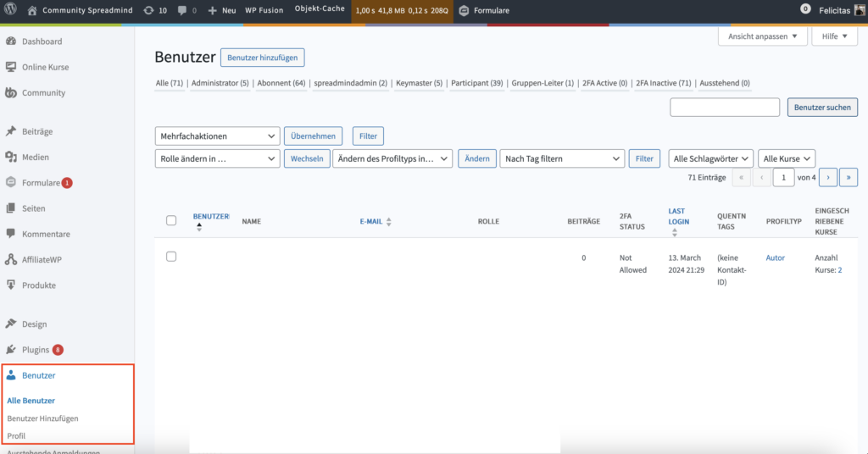Expand the Ansicht anpassen panel

pos(762,36)
